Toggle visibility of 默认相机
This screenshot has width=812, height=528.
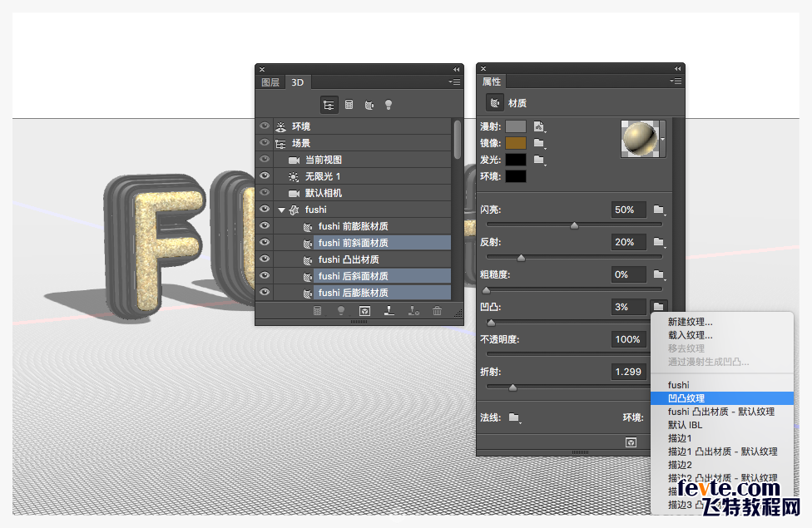click(265, 192)
